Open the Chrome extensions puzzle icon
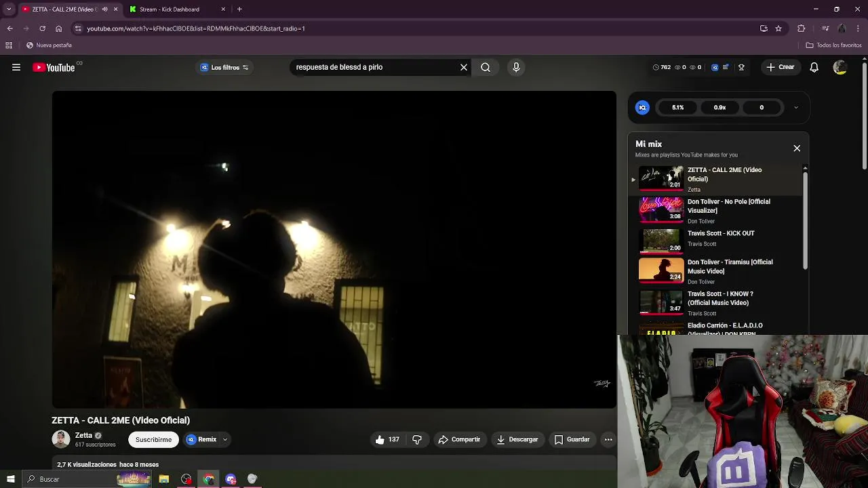868x488 pixels. click(802, 28)
